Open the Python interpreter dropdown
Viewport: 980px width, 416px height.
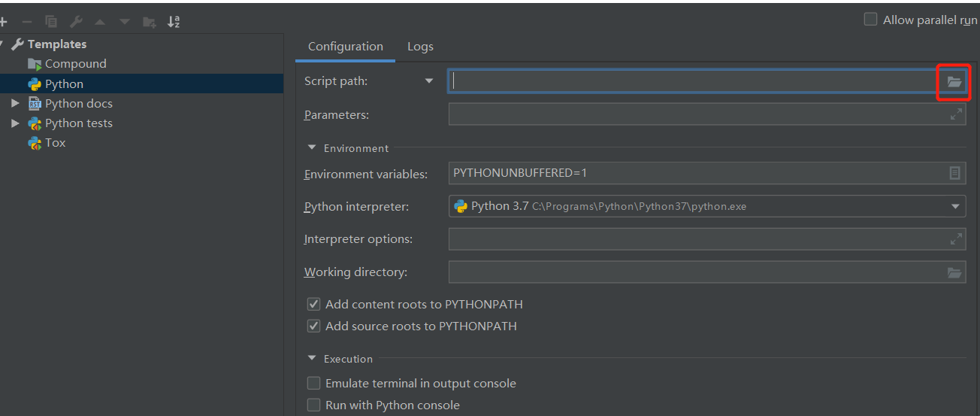tap(955, 206)
